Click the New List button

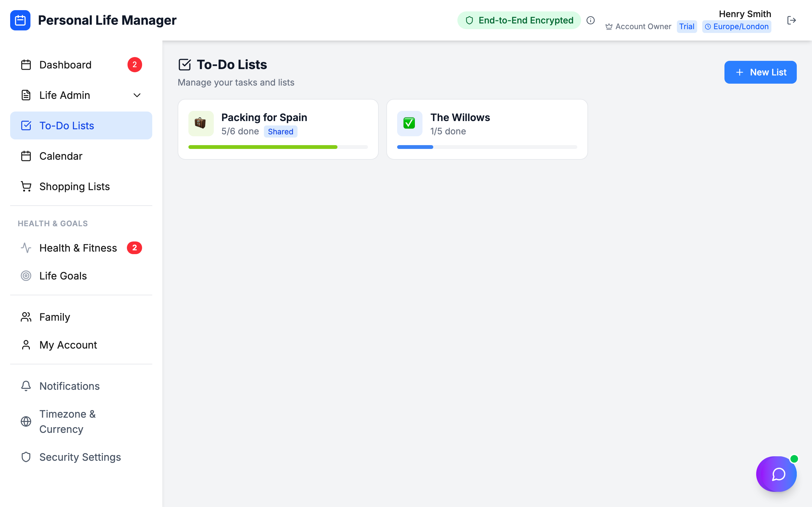pyautogui.click(x=760, y=72)
